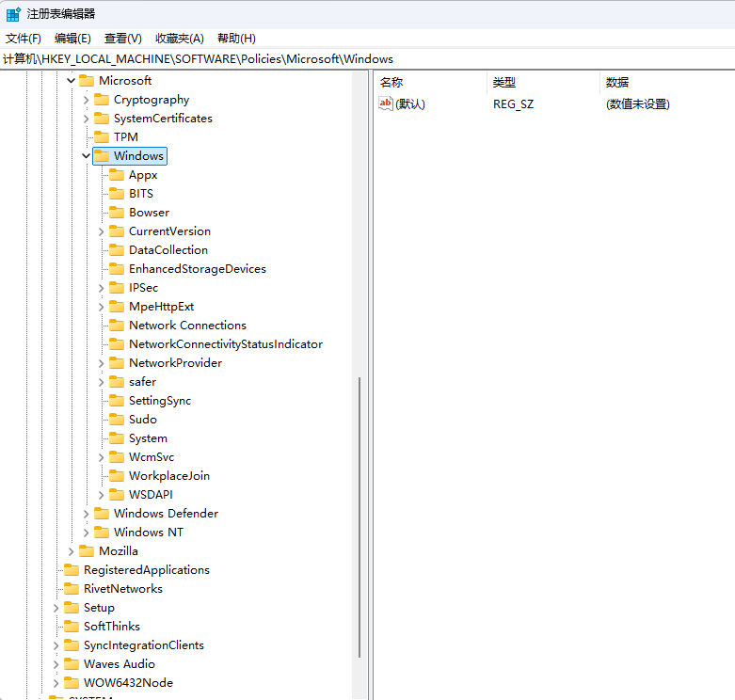
Task: Expand the WOW6432Node key chevron
Action: point(56,683)
